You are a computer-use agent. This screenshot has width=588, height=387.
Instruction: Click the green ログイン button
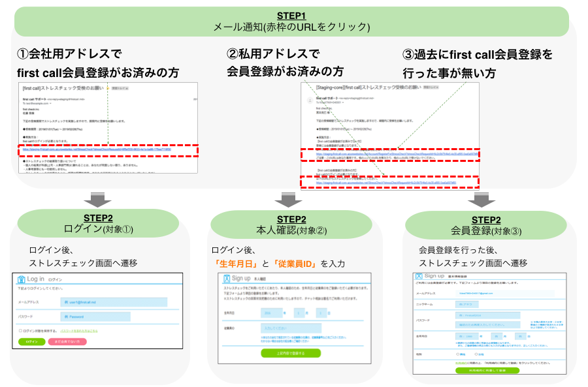coord(32,342)
